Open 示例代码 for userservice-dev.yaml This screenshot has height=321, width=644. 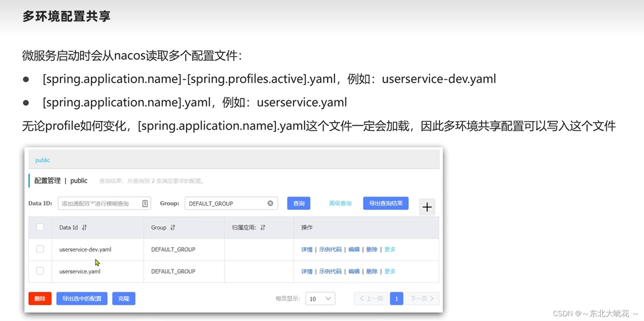click(330, 249)
